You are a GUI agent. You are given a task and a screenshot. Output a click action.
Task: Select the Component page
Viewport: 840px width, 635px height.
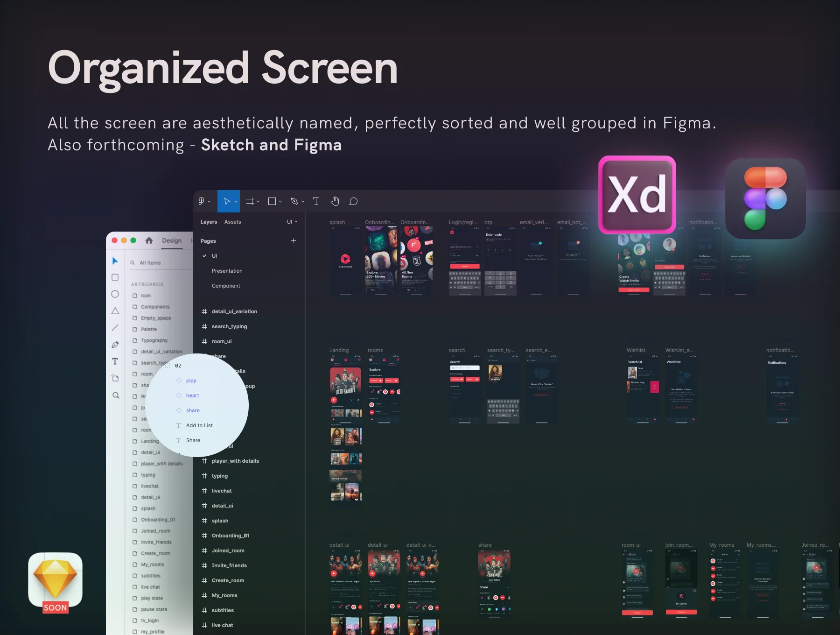(226, 286)
